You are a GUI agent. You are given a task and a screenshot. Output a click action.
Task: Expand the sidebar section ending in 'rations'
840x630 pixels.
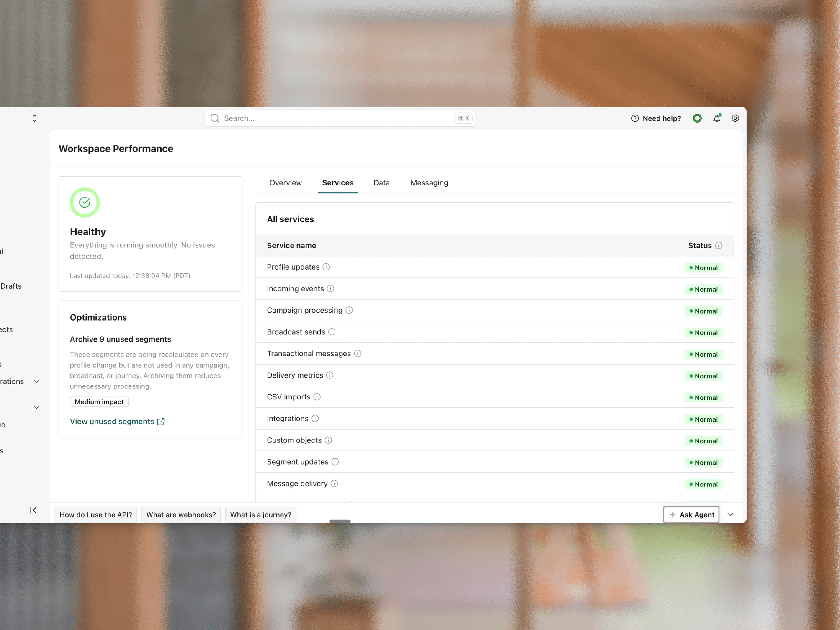pos(36,381)
